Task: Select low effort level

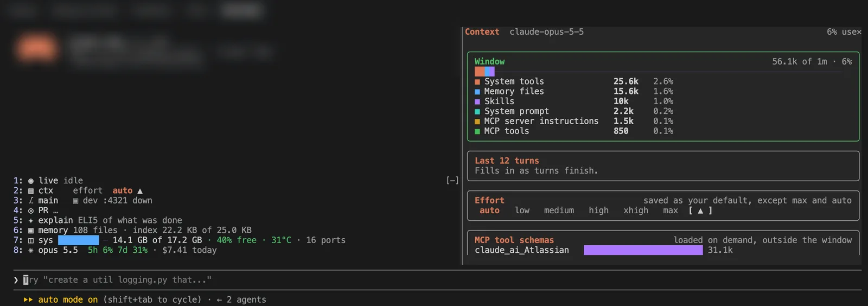Action: (522, 211)
